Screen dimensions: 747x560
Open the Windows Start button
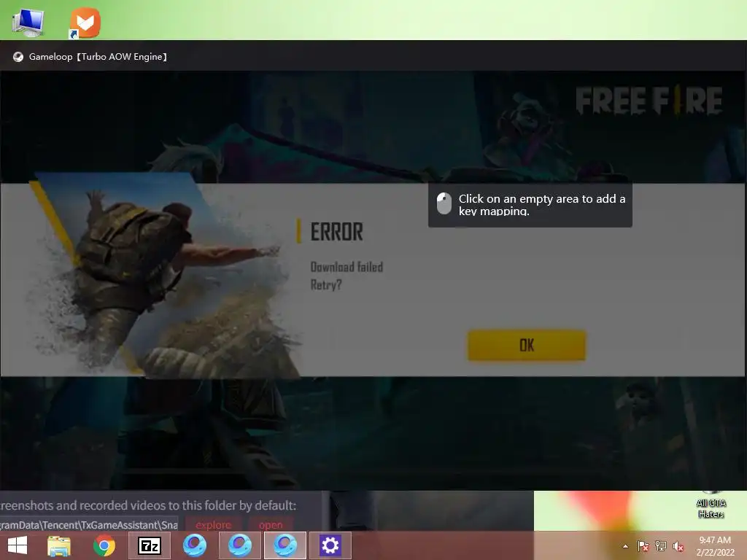coord(18,545)
